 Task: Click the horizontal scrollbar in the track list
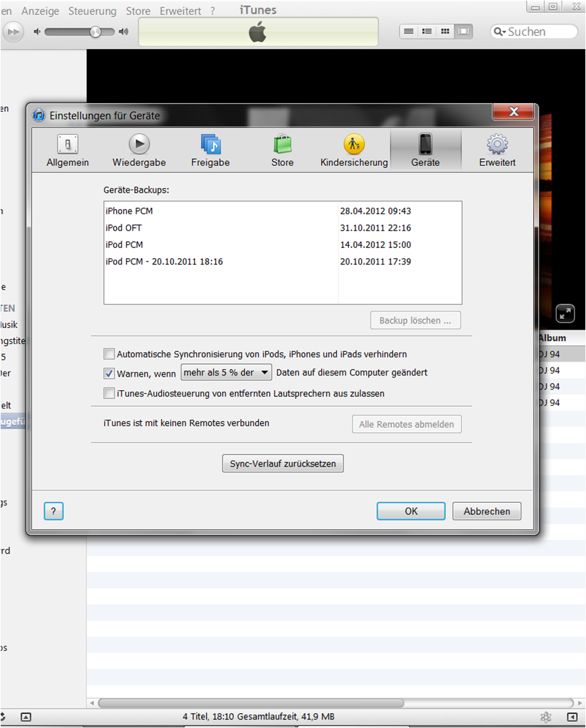(252, 703)
